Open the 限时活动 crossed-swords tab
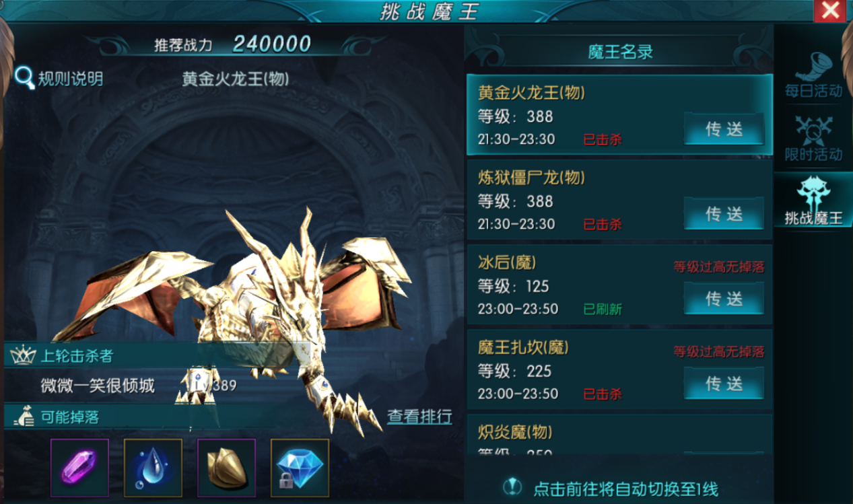Screen dimensions: 853x504 tap(813, 139)
